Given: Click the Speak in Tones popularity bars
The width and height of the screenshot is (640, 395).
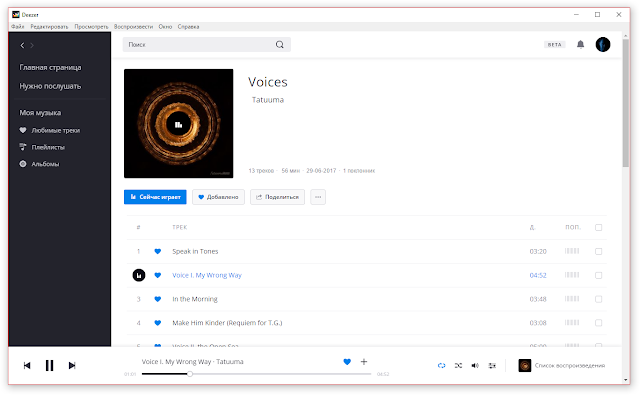Looking at the screenshot, I should (x=572, y=251).
